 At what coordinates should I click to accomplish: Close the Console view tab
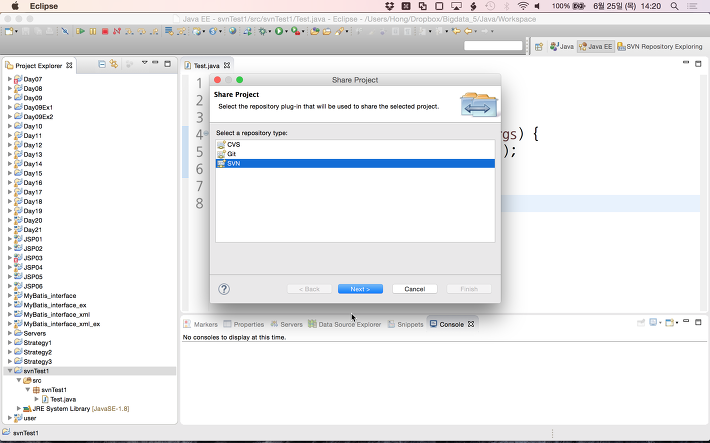471,324
